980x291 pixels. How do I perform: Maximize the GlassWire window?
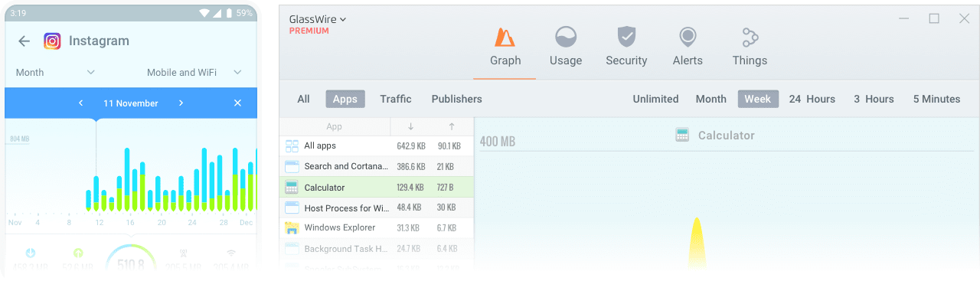click(x=934, y=18)
